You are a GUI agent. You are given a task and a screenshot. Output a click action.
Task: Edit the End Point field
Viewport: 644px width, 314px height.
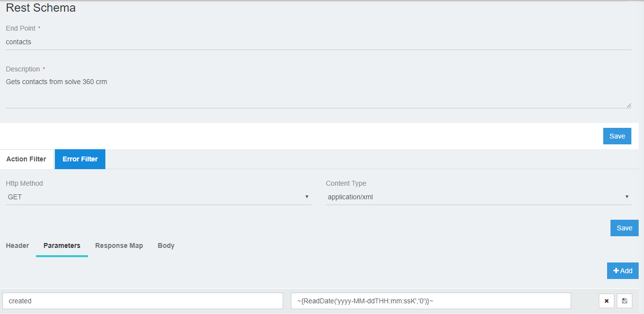(319, 42)
